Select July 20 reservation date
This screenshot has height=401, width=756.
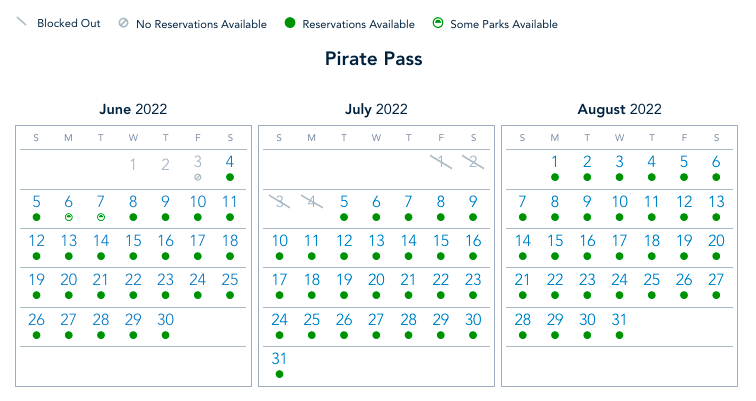click(376, 280)
